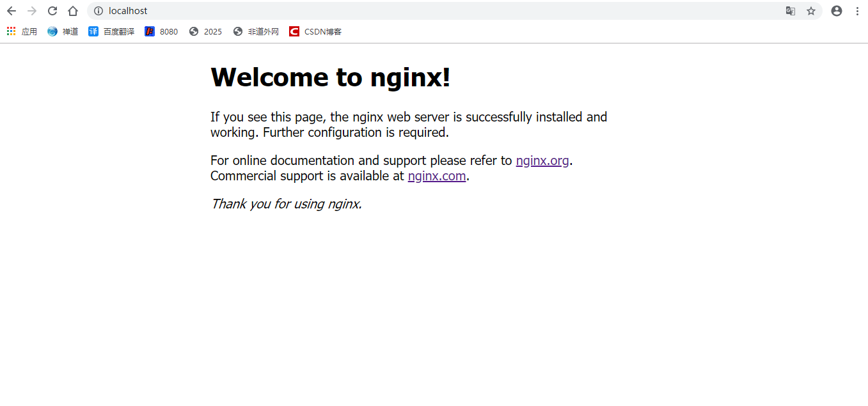Open the 应用 apps grid bookmark

[22, 31]
